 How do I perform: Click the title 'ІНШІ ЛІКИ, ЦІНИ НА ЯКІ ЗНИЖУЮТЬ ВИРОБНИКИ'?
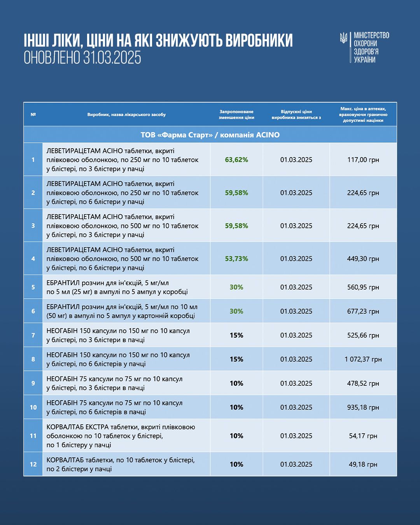(158, 40)
